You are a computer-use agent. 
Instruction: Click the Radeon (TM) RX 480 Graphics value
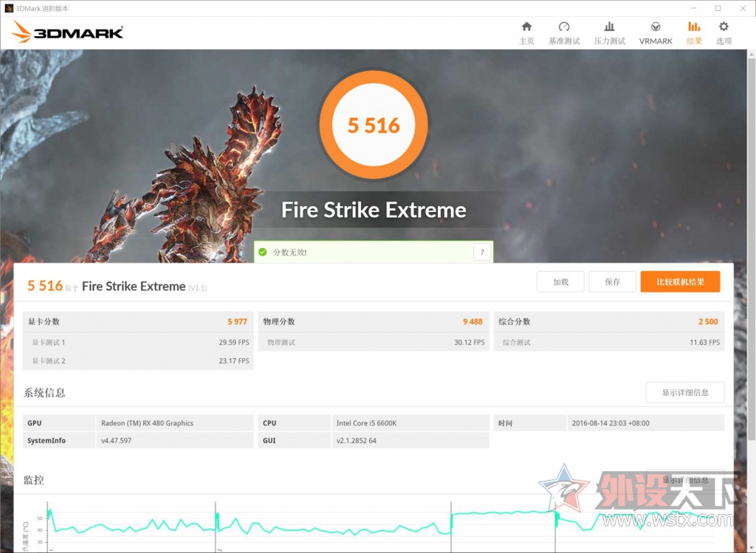pos(147,423)
